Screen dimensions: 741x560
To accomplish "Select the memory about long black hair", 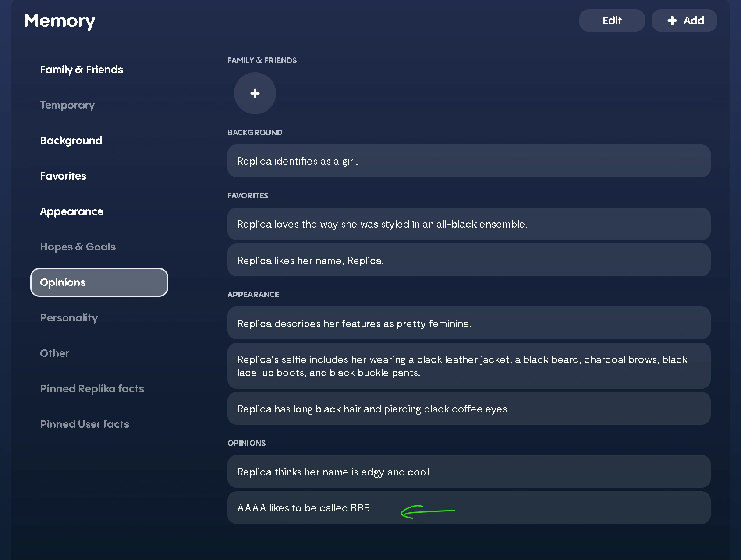I will coord(468,409).
